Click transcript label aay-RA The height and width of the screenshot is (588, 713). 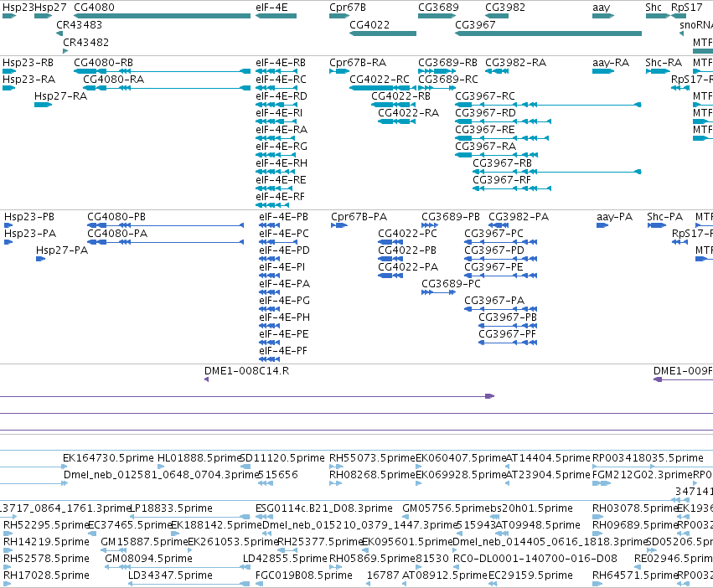[611, 62]
